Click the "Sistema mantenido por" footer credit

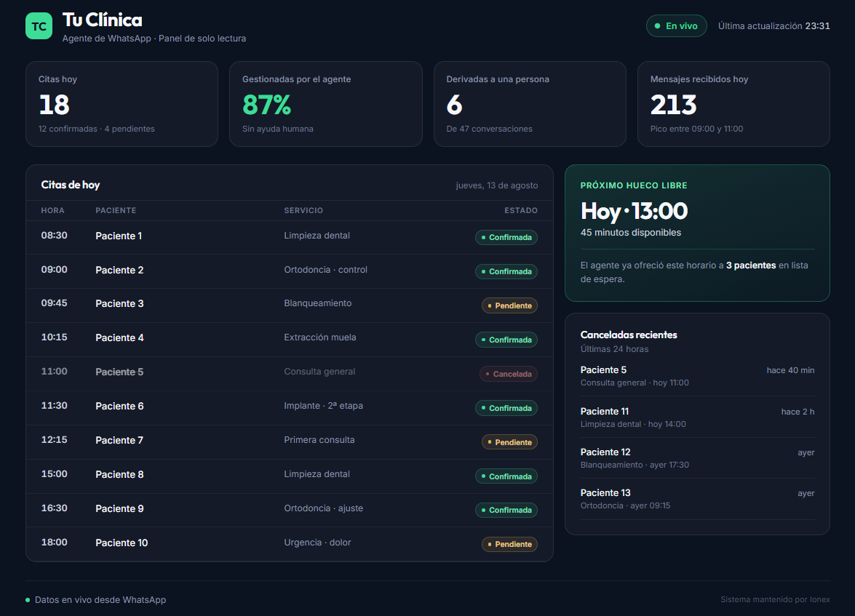tap(776, 600)
